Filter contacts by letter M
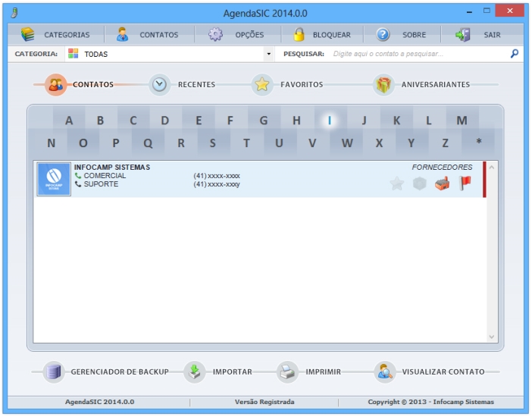Screen dimensions: 532x417 [x=462, y=121]
